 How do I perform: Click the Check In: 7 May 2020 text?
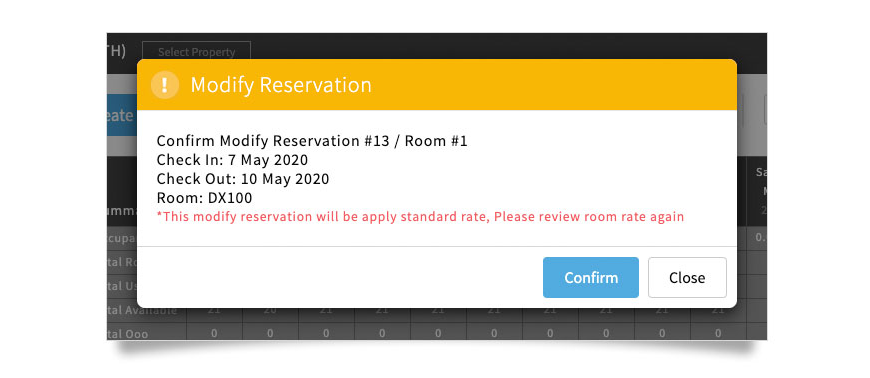[232, 160]
